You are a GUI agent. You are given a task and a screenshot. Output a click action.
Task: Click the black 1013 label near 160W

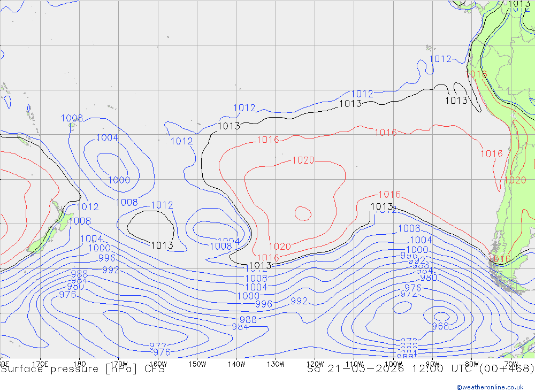click(x=162, y=245)
